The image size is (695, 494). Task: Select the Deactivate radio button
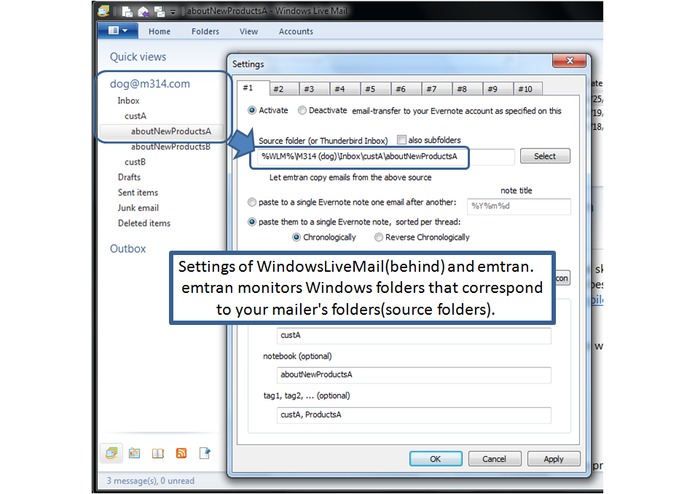pos(302,110)
